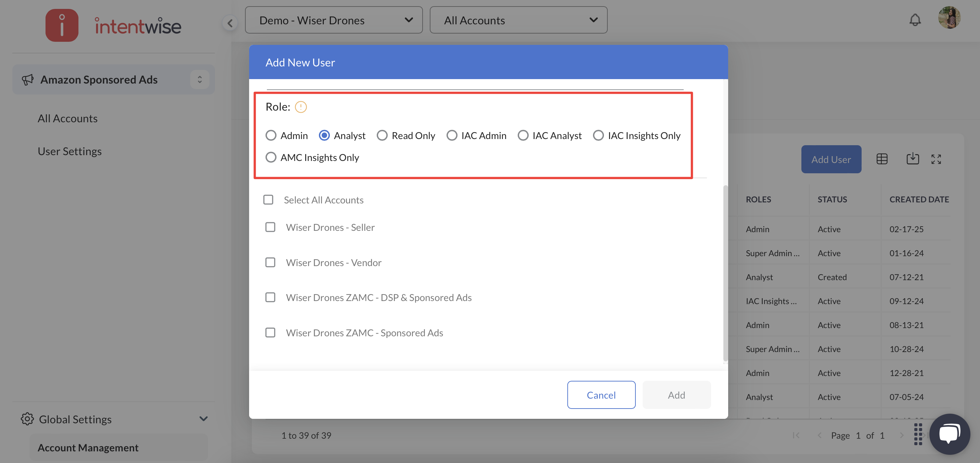Go to previous page arrow icon
Screen dimensions: 980x463
[x=819, y=435]
